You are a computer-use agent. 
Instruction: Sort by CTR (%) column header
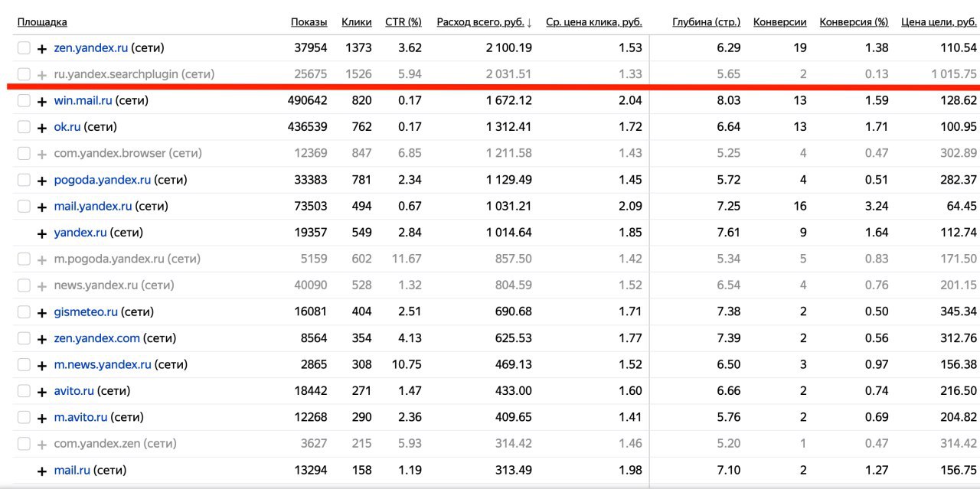tap(403, 22)
